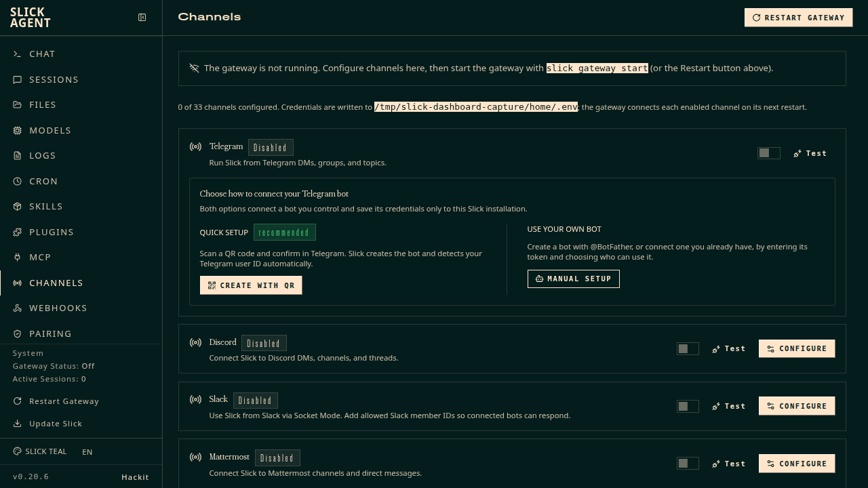Open the EN language selector
The width and height of the screenshot is (868, 488).
click(x=87, y=452)
